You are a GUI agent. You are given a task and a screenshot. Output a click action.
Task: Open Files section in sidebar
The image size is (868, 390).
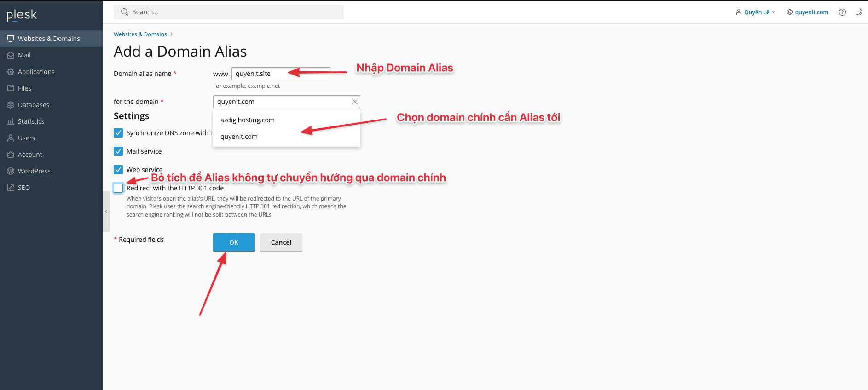24,88
